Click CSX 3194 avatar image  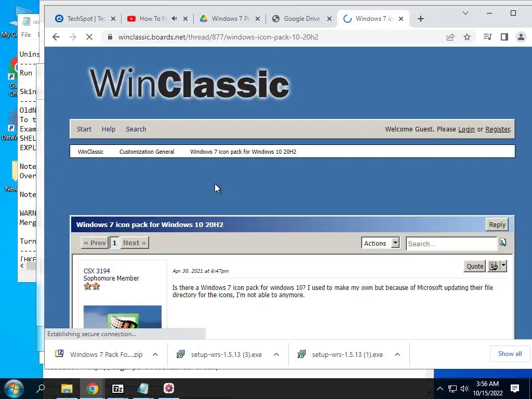click(123, 317)
